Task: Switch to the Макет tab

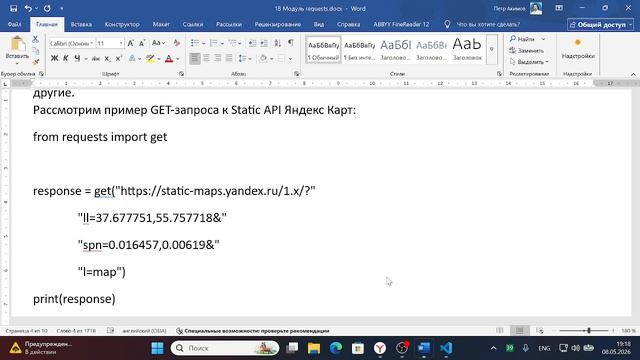Action: click(x=161, y=24)
